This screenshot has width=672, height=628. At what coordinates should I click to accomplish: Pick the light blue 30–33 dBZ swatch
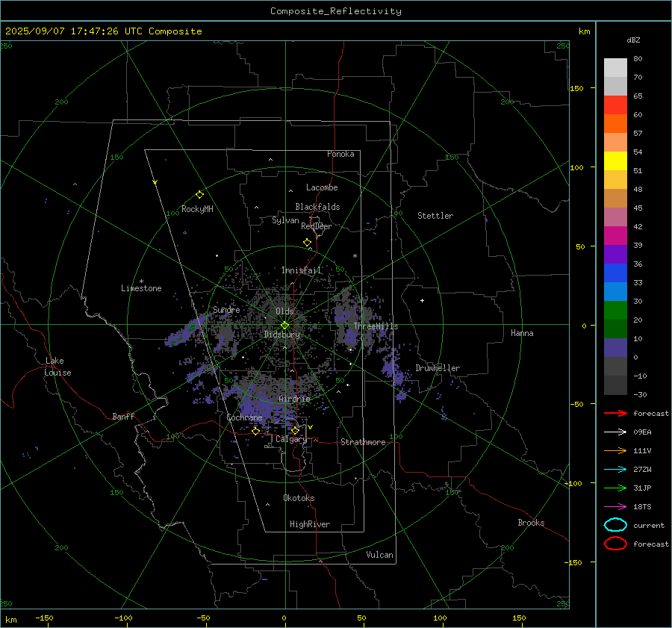pyautogui.click(x=615, y=291)
